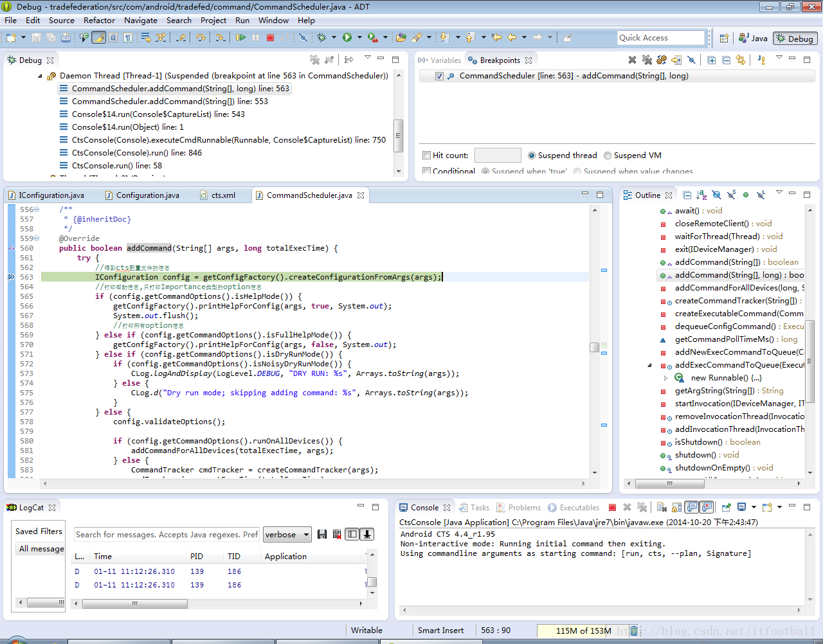Collapse the Daemon Thread tree node

[41, 76]
